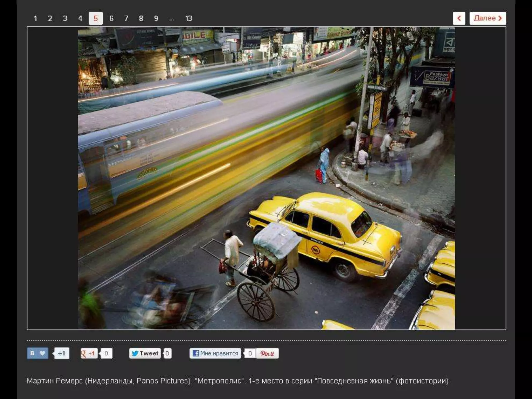Click current page number 5
This screenshot has width=532, height=399.
pos(96,18)
